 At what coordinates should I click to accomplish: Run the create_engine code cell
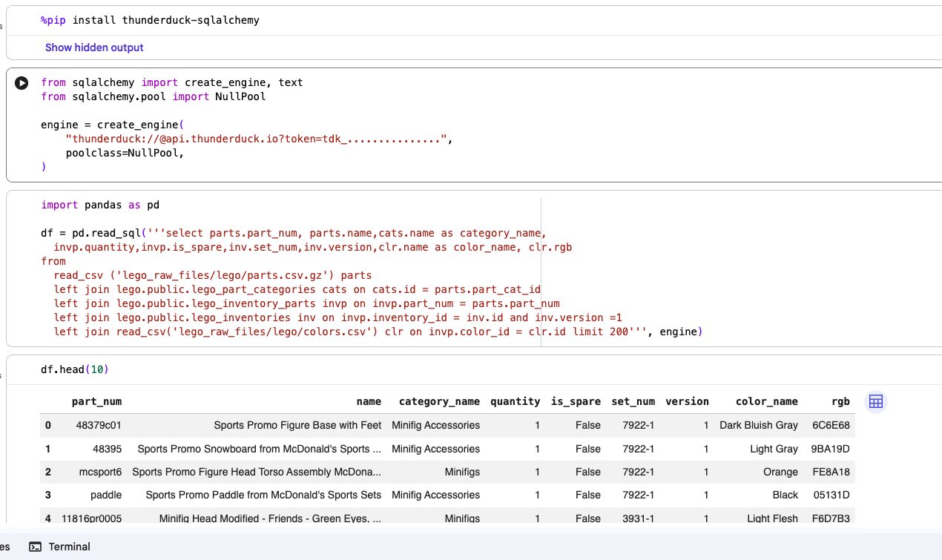[22, 83]
